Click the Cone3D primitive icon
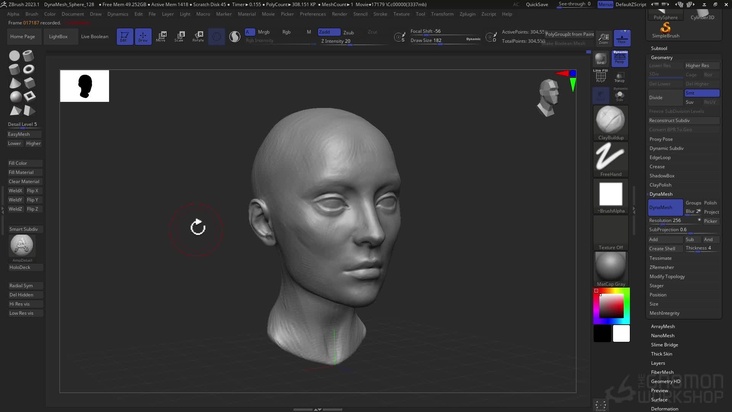This screenshot has height=412, width=732. click(x=14, y=83)
